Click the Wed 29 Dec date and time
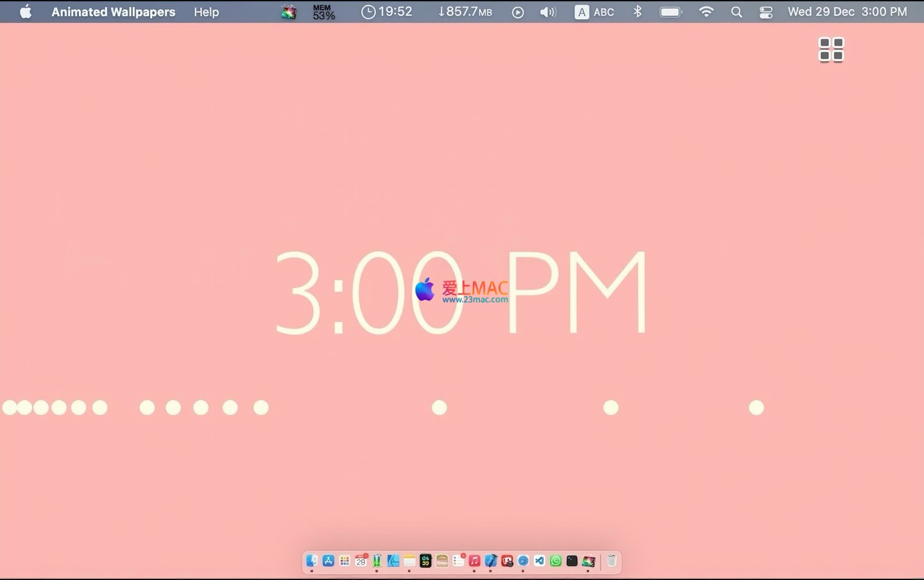 point(847,12)
